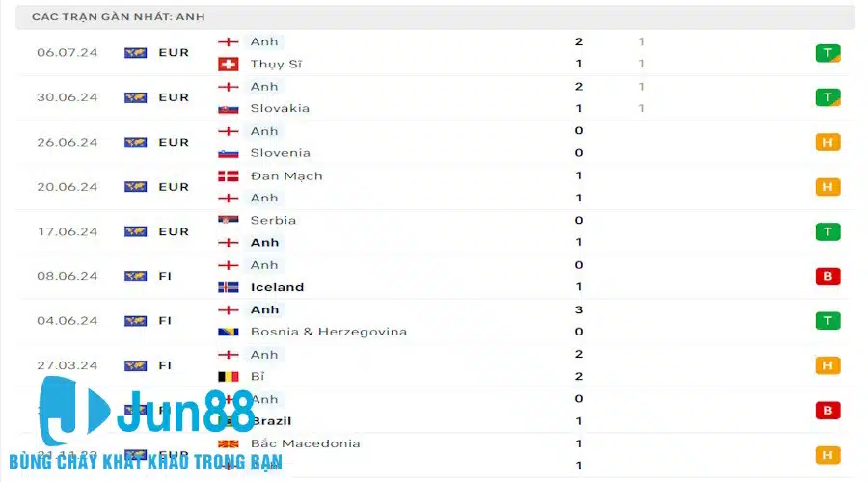Image resolution: width=868 pixels, height=482 pixels.
Task: Select the Iceland team name
Action: (x=277, y=287)
